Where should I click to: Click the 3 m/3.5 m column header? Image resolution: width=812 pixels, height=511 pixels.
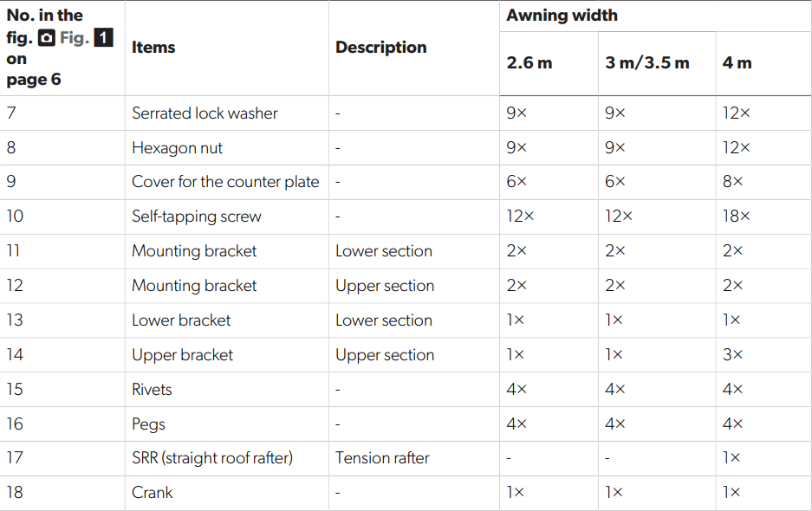(x=646, y=63)
